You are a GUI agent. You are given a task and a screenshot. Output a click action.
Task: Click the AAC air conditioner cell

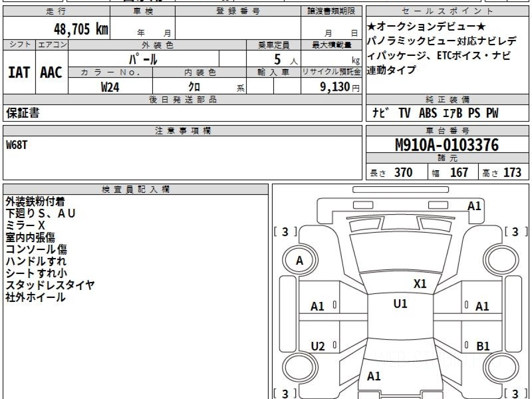click(x=51, y=73)
